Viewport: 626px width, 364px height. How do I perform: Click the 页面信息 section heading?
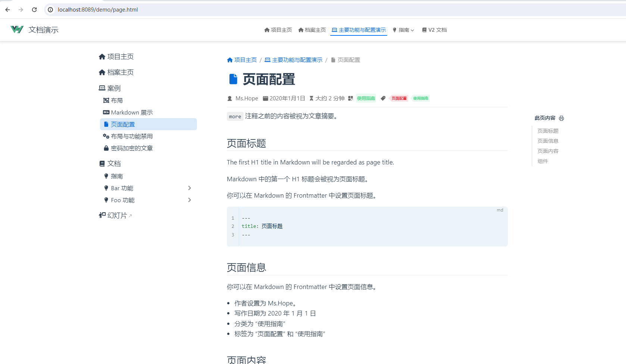click(x=246, y=268)
